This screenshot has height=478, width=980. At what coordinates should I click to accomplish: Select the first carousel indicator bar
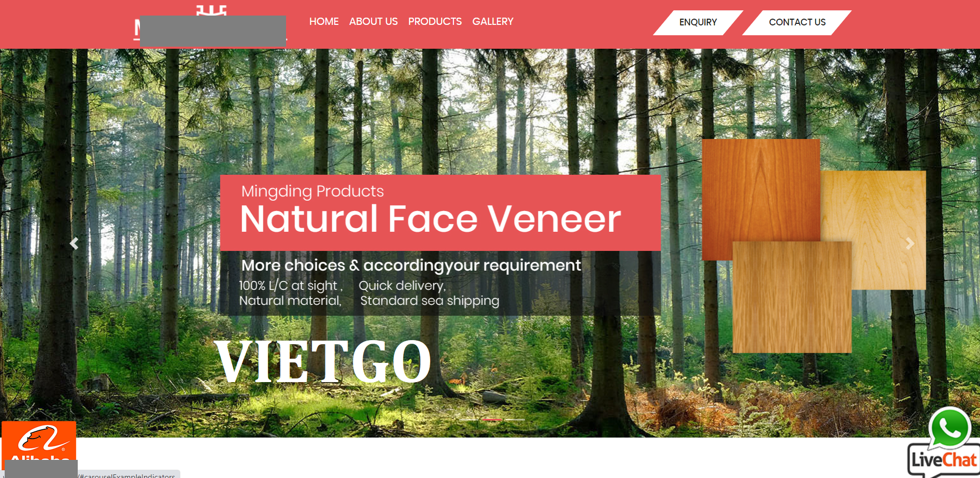pyautogui.click(x=469, y=419)
